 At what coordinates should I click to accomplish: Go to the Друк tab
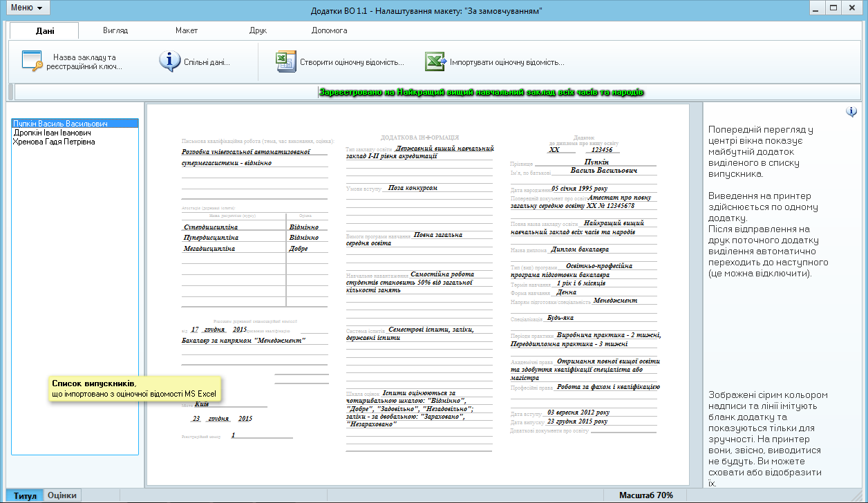(258, 30)
